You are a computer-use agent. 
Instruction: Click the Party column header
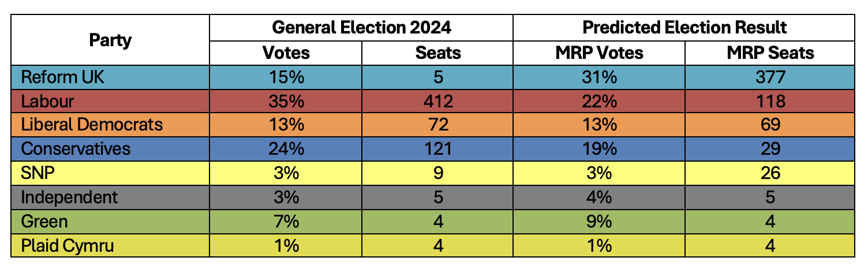click(x=110, y=40)
